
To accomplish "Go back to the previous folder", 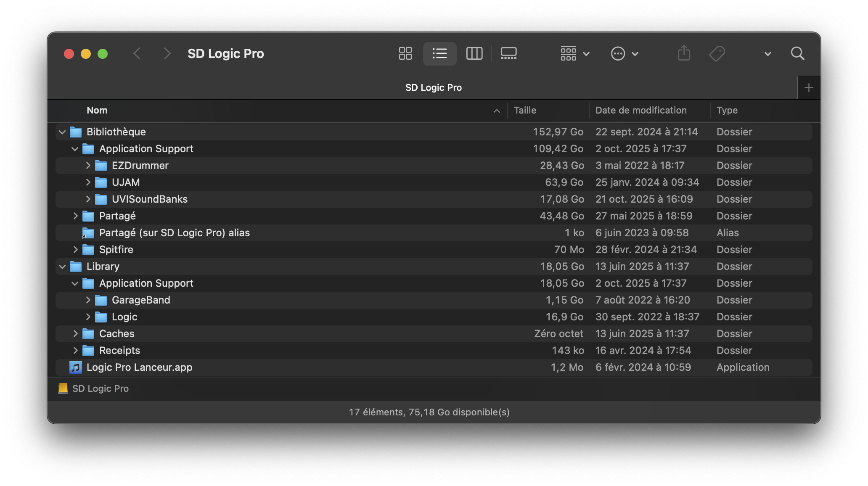I will (137, 53).
